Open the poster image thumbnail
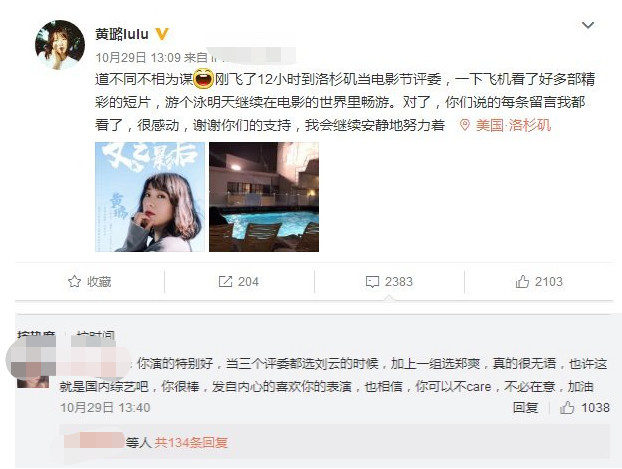The width and height of the screenshot is (622, 469). click(x=150, y=197)
